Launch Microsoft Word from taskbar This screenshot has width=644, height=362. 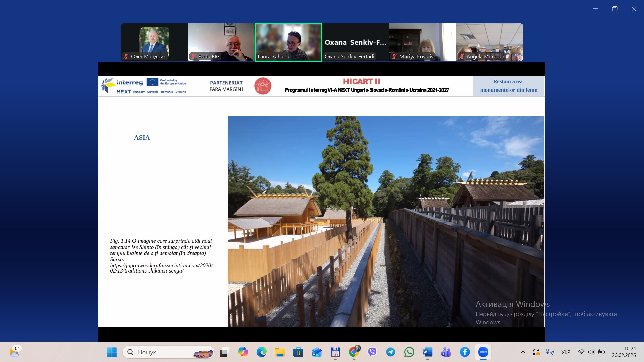tap(427, 352)
